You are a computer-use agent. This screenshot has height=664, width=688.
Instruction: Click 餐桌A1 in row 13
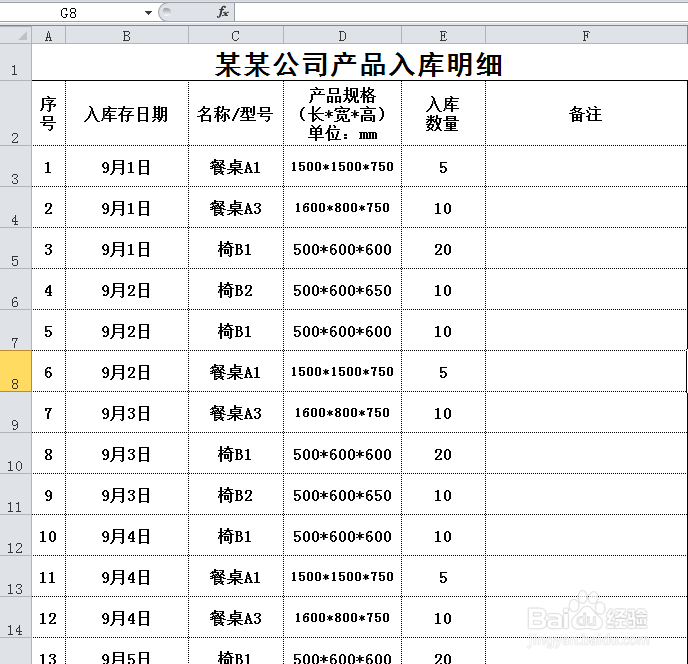pyautogui.click(x=236, y=577)
